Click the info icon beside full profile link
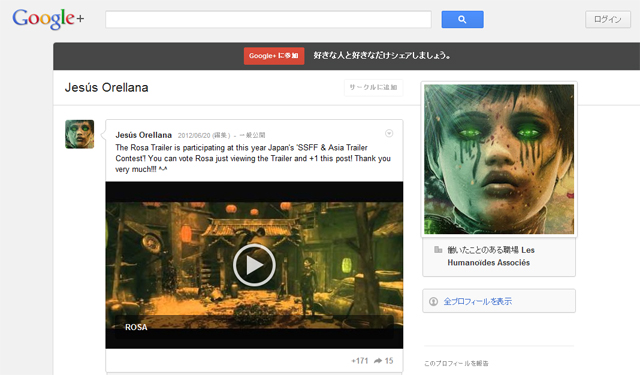Screen dimensions: 640x375 pos(433,302)
